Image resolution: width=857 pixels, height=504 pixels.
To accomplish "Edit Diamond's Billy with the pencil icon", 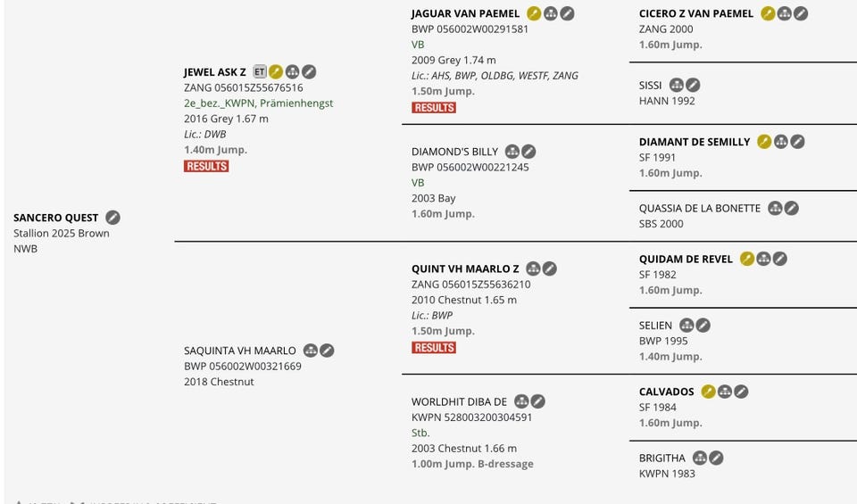I will [x=528, y=152].
